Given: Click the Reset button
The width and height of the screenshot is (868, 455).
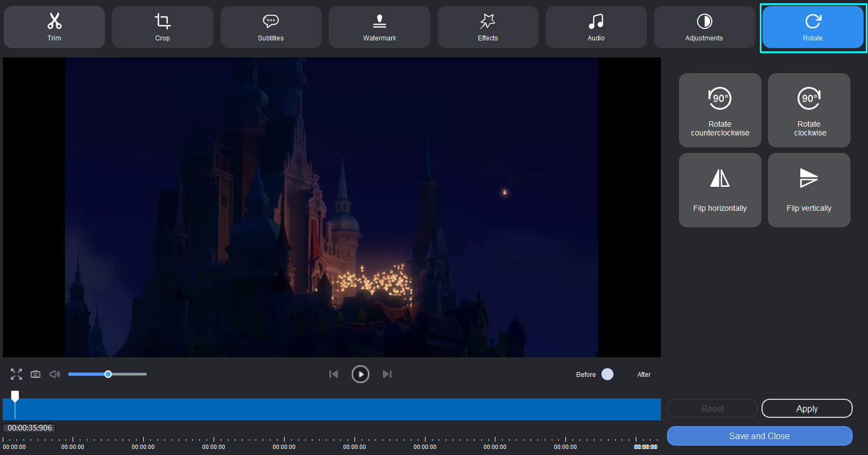Looking at the screenshot, I should pyautogui.click(x=712, y=409).
